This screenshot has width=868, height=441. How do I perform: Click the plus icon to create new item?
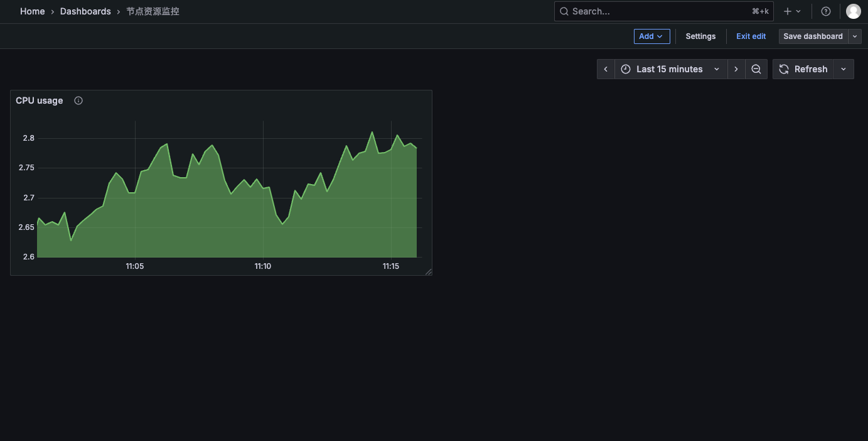click(x=787, y=11)
